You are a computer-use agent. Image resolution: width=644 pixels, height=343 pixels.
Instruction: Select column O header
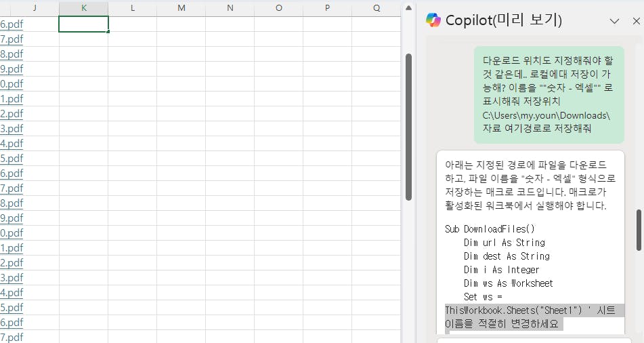tap(278, 8)
